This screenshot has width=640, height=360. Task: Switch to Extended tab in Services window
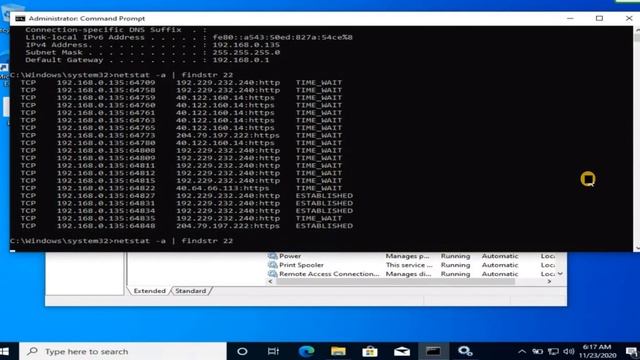coord(149,291)
